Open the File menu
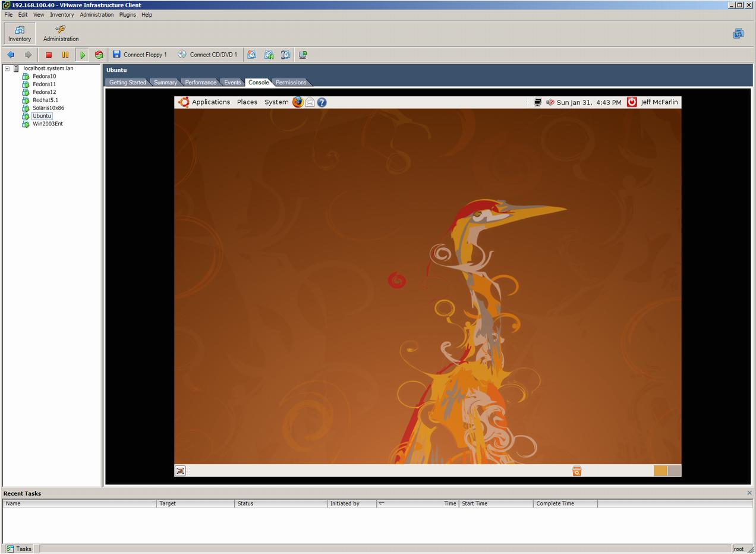 8,14
